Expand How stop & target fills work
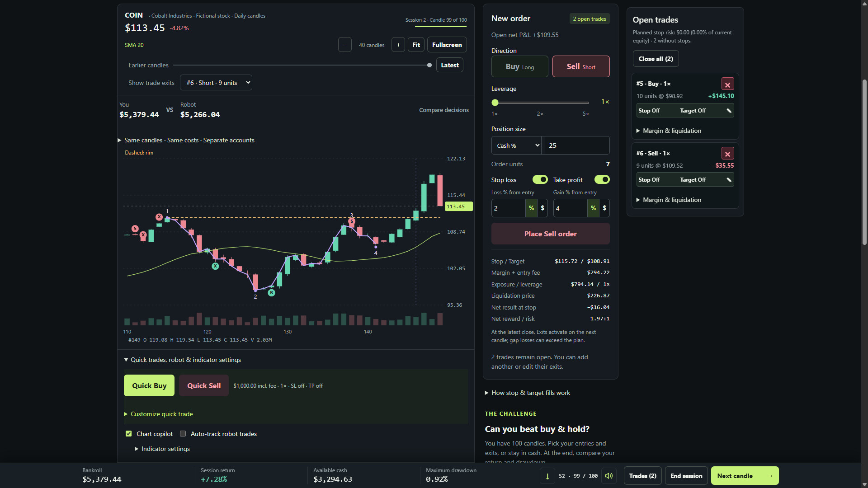The width and height of the screenshot is (868, 488). 527,393
